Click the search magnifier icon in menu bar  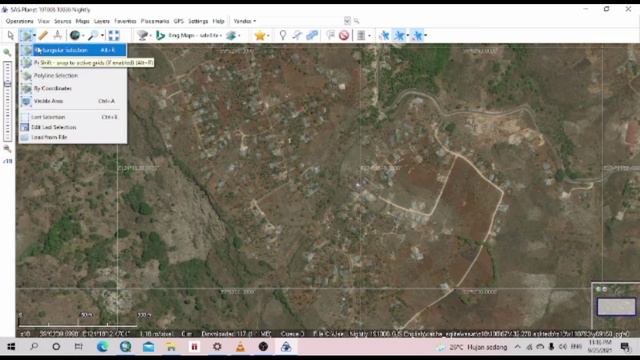(x=356, y=21)
